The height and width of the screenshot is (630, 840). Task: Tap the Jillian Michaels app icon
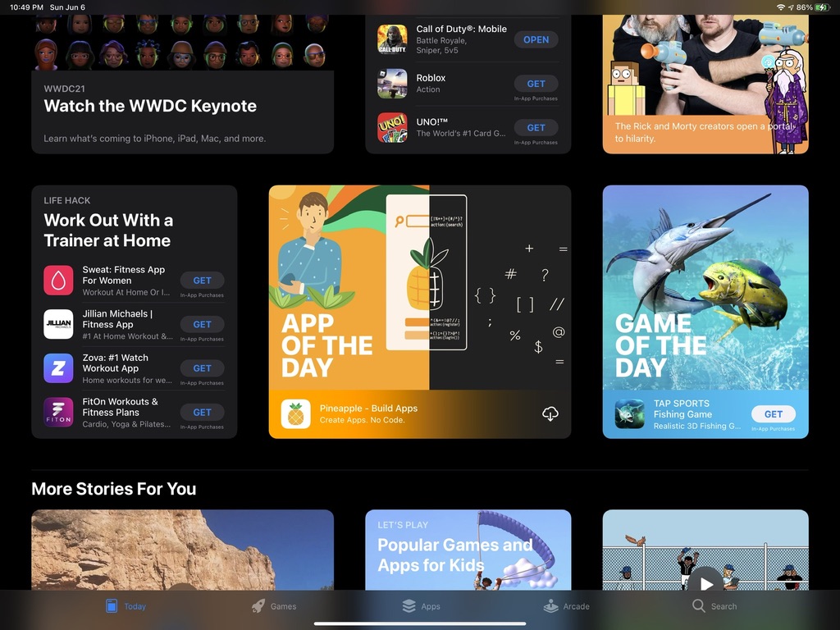pos(58,324)
